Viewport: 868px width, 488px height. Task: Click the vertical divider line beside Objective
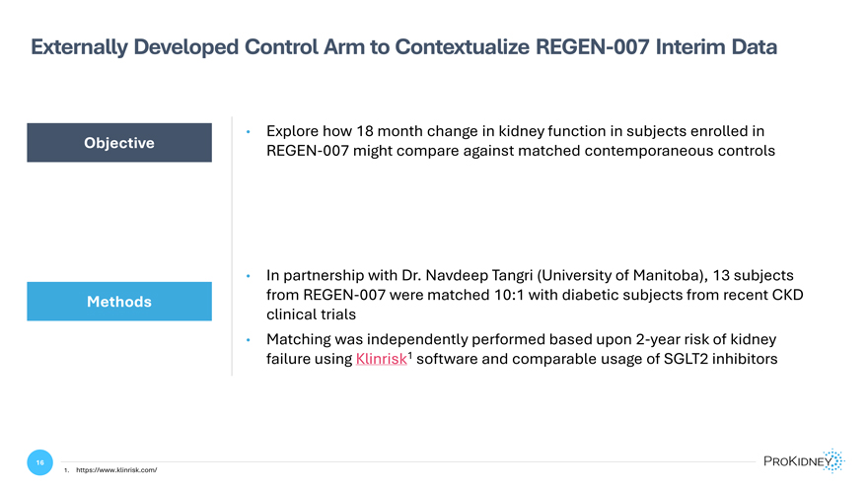(232, 246)
